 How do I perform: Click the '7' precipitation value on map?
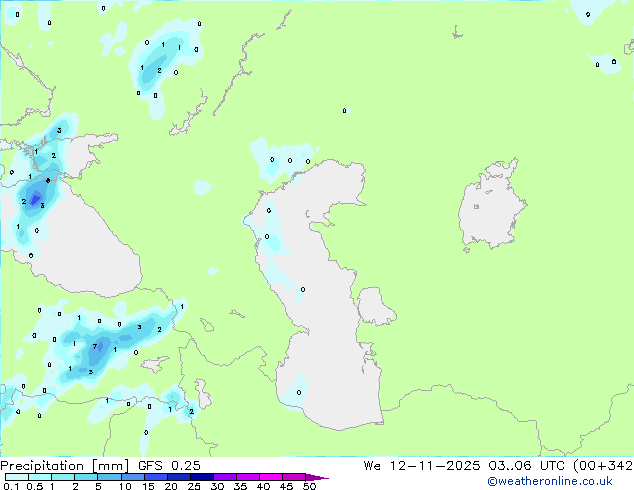click(x=95, y=346)
